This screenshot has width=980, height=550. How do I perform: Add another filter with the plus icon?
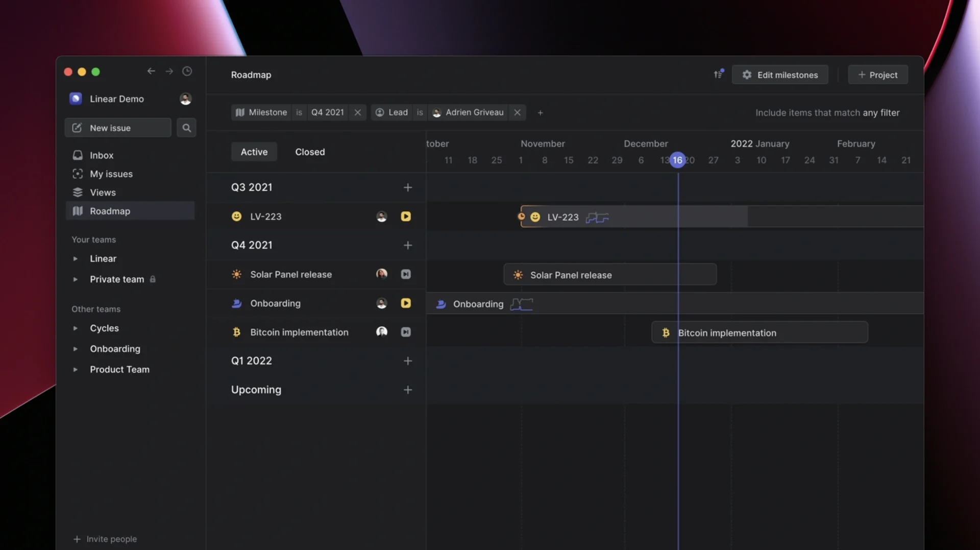point(541,112)
